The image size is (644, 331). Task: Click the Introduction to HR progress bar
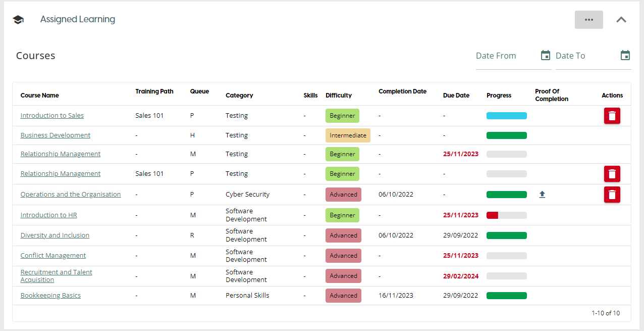506,215
